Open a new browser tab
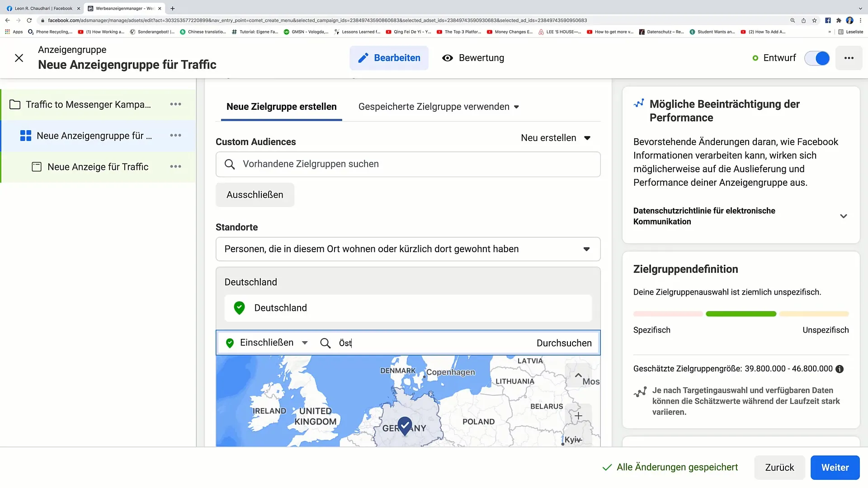Screen dimensions: 868x488 coord(172,8)
